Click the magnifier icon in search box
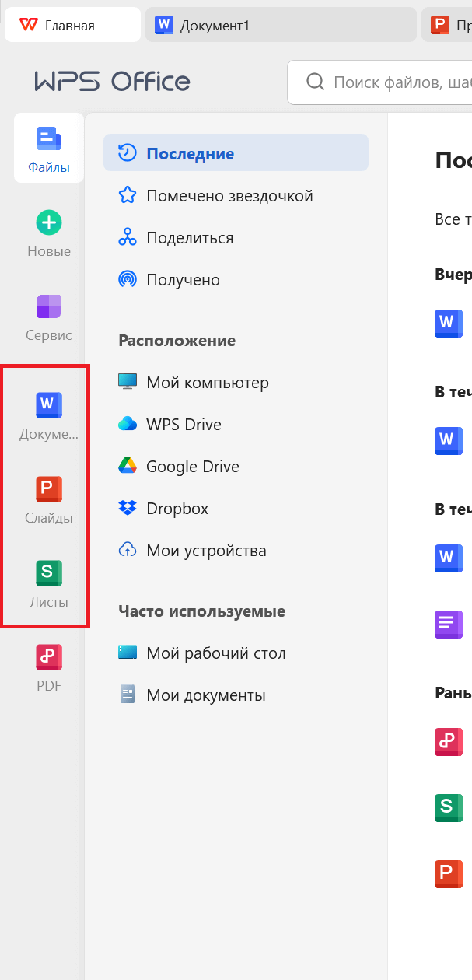The image size is (472, 980). [314, 82]
